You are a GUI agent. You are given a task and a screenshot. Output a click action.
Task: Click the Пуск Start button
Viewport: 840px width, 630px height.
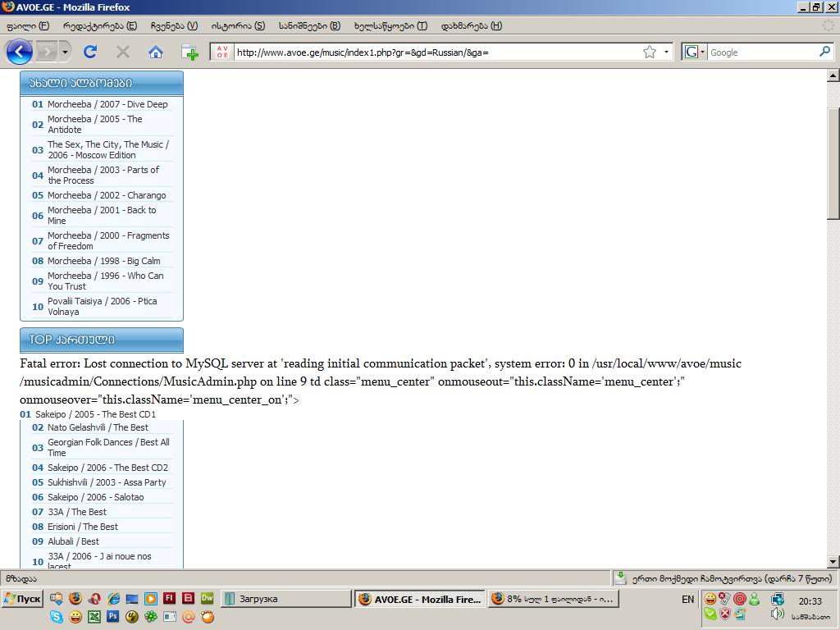pyautogui.click(x=22, y=599)
